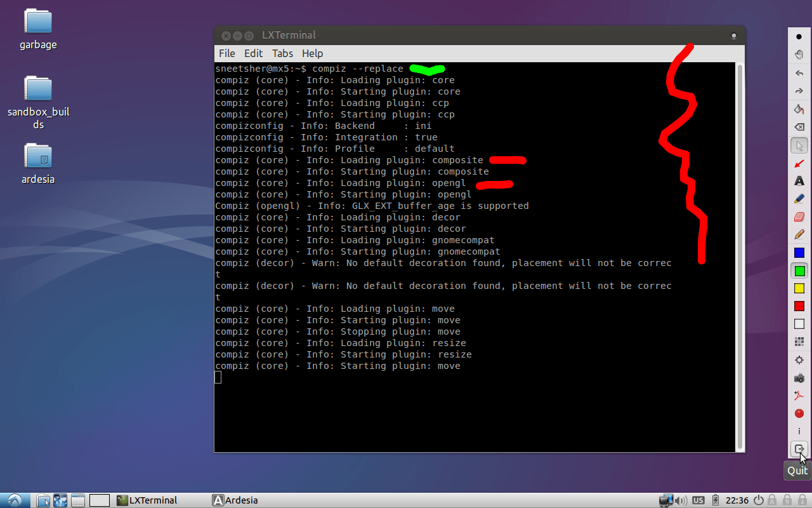Click the 22:36 clock in the tray
This screenshot has width=812, height=508.
(x=737, y=500)
